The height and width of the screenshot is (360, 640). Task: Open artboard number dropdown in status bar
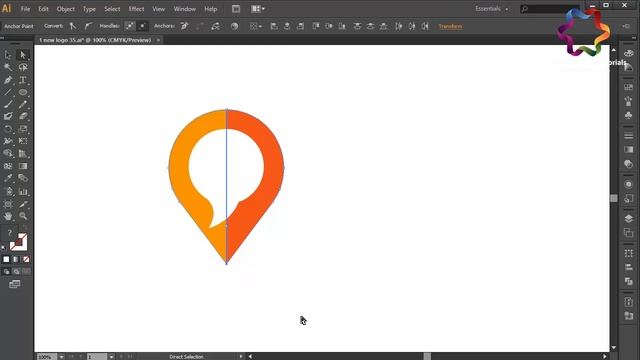pos(111,357)
